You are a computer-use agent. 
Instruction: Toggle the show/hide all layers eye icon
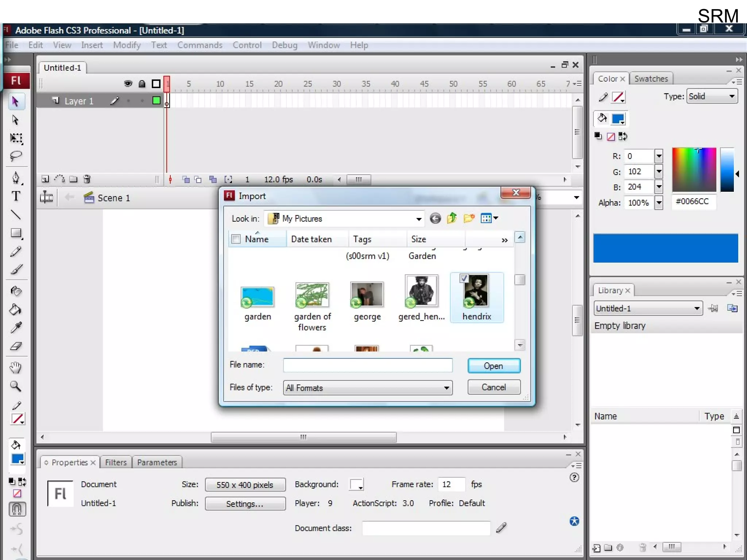click(x=128, y=84)
